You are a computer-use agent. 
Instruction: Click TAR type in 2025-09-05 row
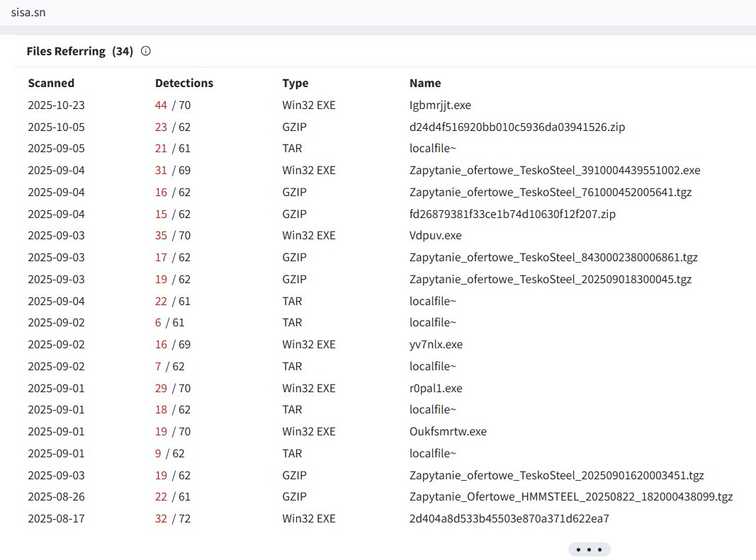pos(292,149)
